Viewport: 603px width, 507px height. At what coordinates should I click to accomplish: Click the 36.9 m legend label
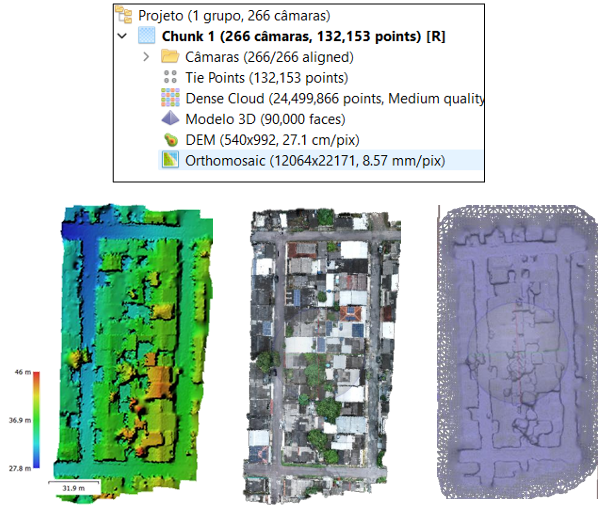coord(20,420)
